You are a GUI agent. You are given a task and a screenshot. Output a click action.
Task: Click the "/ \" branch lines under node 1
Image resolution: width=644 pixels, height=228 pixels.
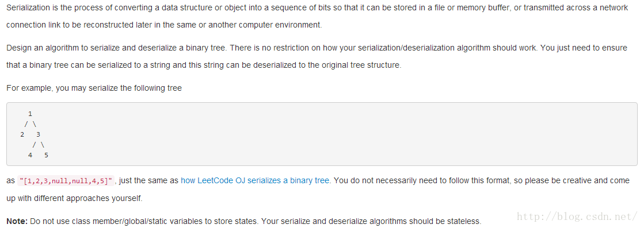click(x=31, y=124)
